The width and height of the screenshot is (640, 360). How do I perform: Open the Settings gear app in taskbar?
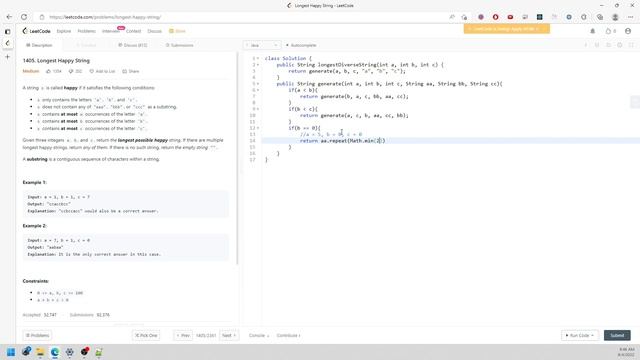[69, 352]
